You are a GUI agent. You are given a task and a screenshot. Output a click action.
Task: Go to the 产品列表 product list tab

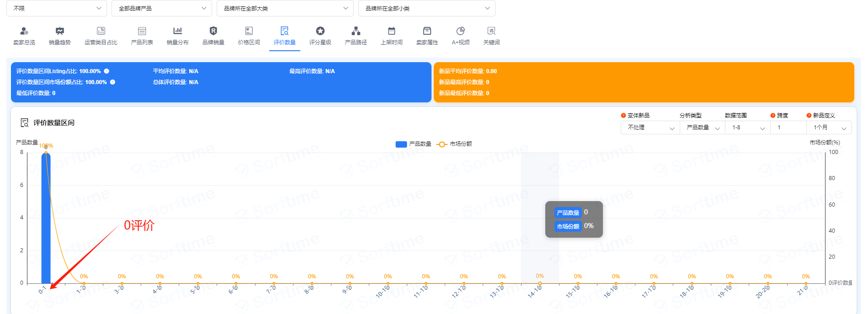pyautogui.click(x=142, y=36)
